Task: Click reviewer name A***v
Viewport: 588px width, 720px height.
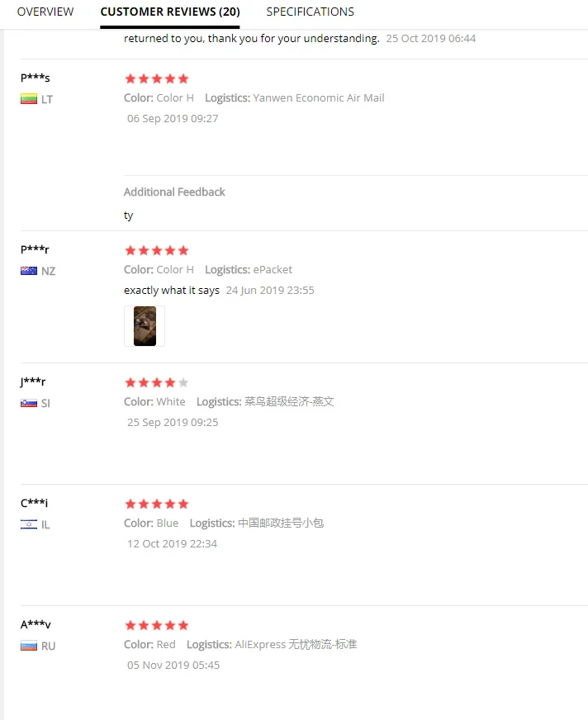Action: pyautogui.click(x=36, y=624)
